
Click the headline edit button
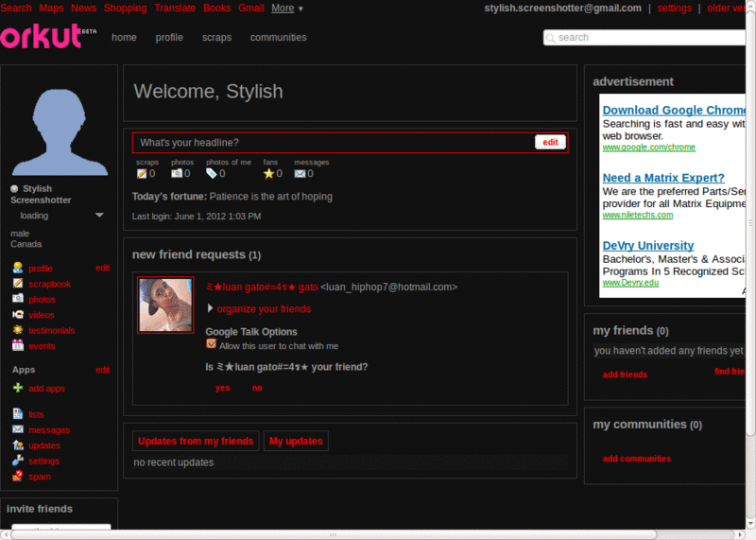click(x=550, y=142)
